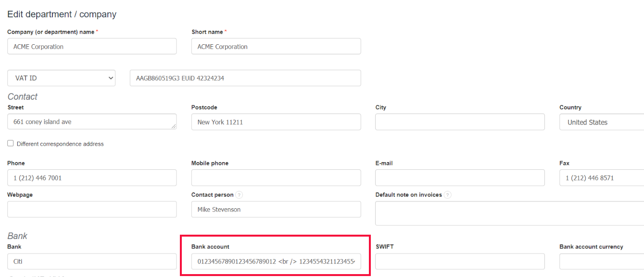
Task: Click the empty Webpage field
Action: click(92, 210)
